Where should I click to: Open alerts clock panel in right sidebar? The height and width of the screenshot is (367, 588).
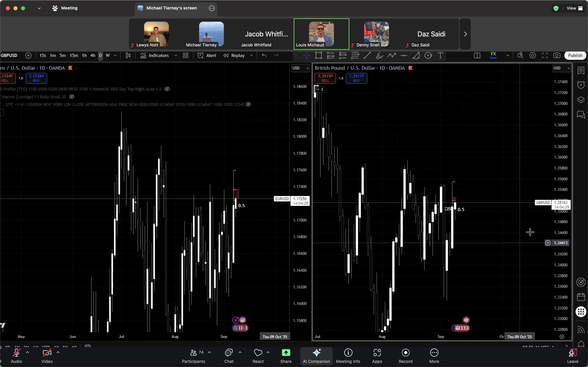click(x=581, y=85)
